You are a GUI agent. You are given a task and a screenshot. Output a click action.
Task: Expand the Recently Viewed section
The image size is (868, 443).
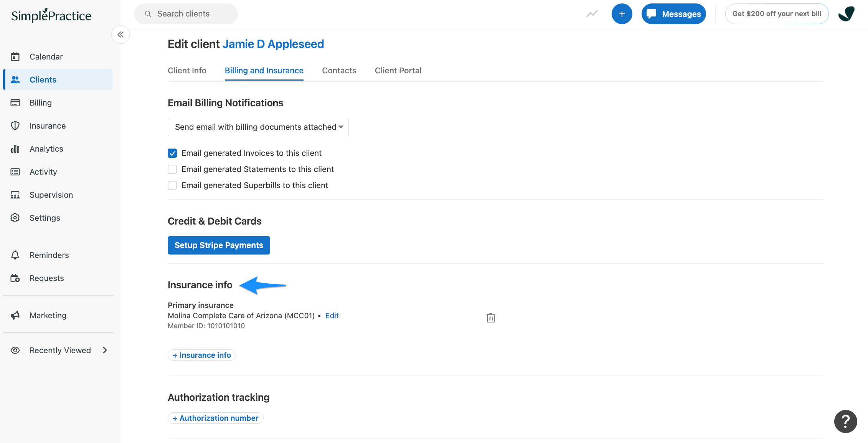(104, 350)
